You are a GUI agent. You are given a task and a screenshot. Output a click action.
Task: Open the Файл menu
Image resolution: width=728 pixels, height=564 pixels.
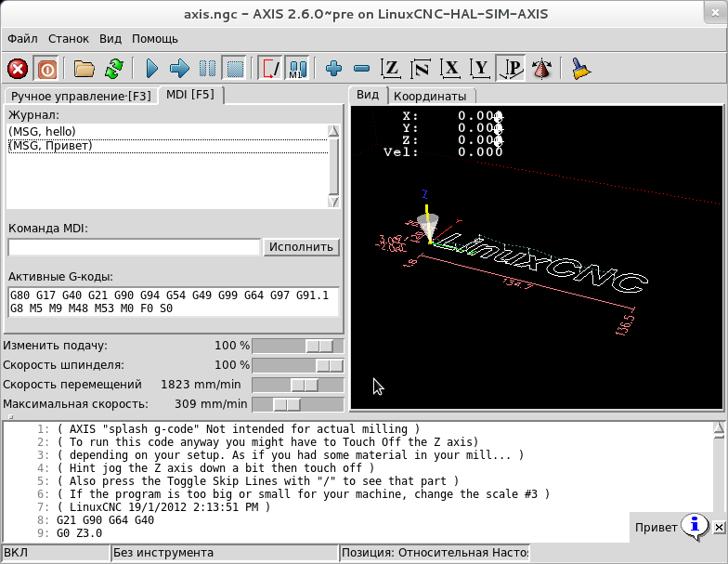click(22, 39)
